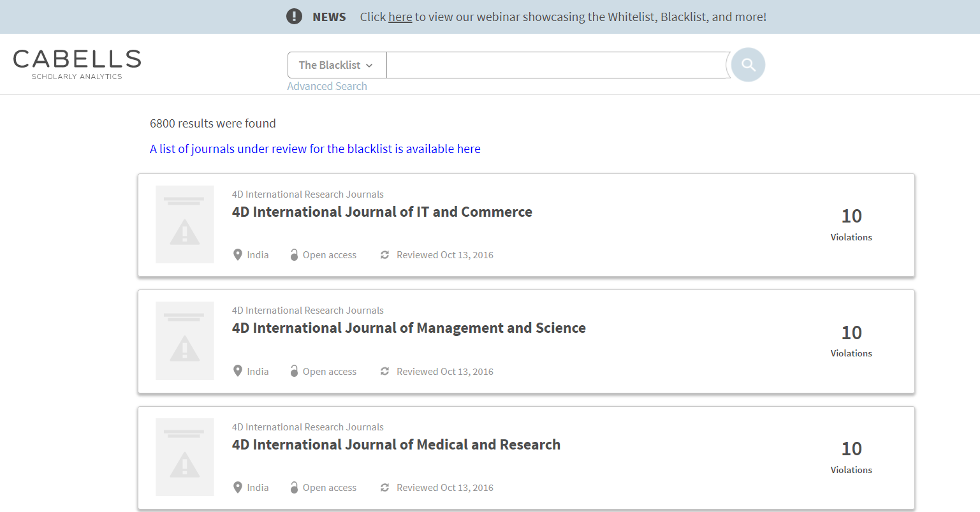
Task: Click refresh icon in IT and Commerce card
Action: (x=384, y=255)
